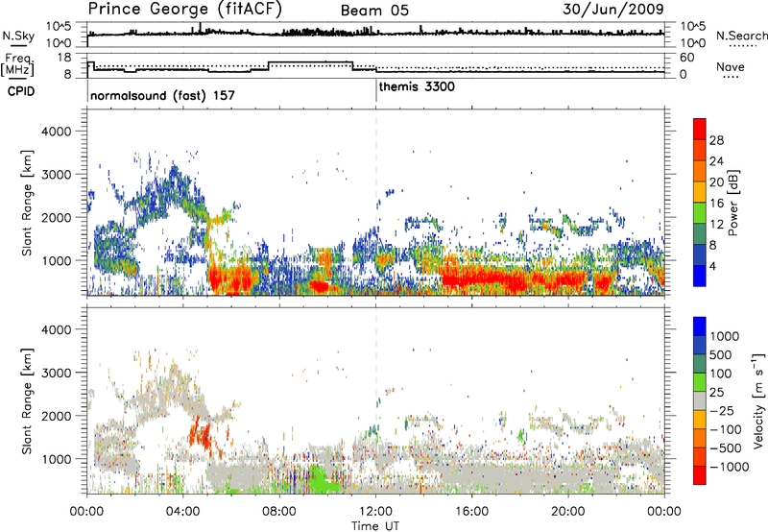The width and height of the screenshot is (768, 532).
Task: Click the 'Prince George (fitACF)' title text
Action: [x=185, y=9]
